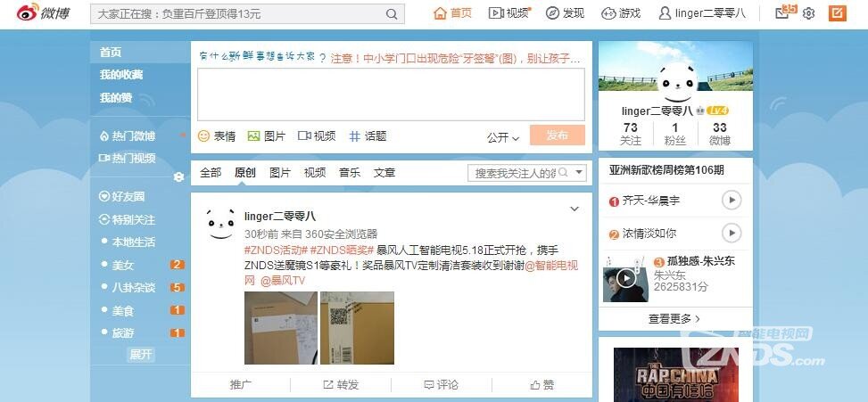View the 73 关注 following count
The image size is (868, 402).
(x=630, y=134)
